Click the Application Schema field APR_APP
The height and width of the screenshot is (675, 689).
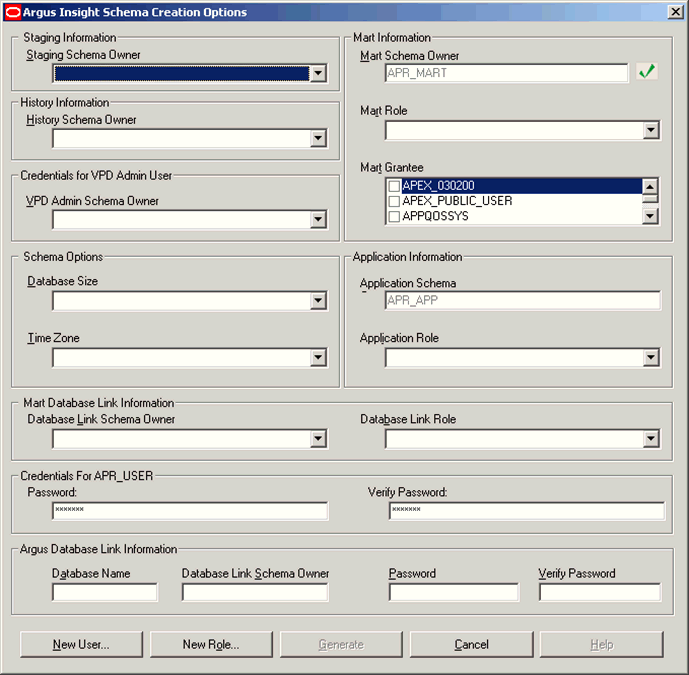pyautogui.click(x=523, y=301)
